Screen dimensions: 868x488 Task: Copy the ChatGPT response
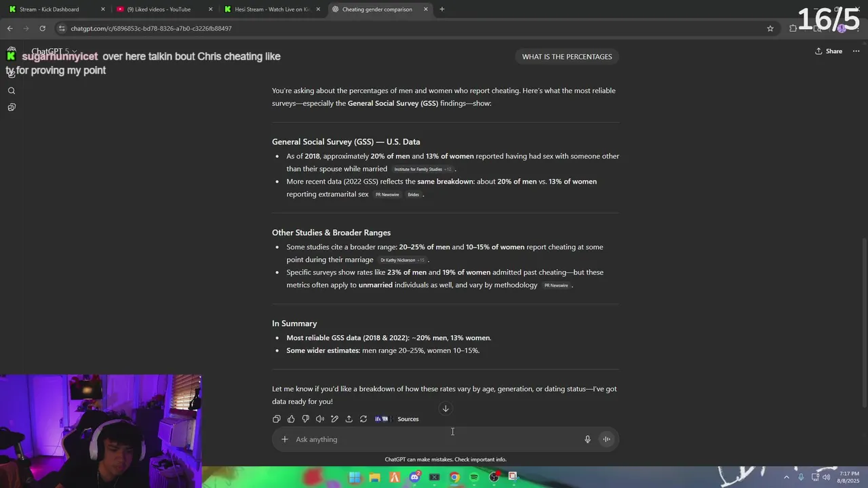click(x=276, y=419)
